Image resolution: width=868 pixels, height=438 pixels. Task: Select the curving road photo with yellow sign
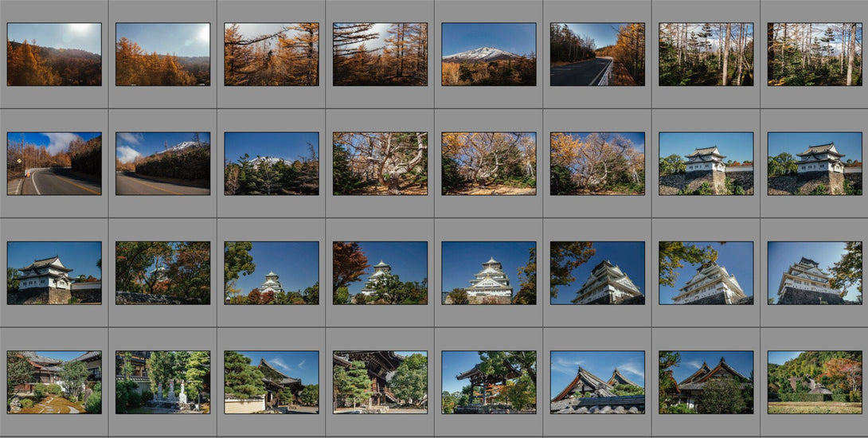tap(54, 163)
